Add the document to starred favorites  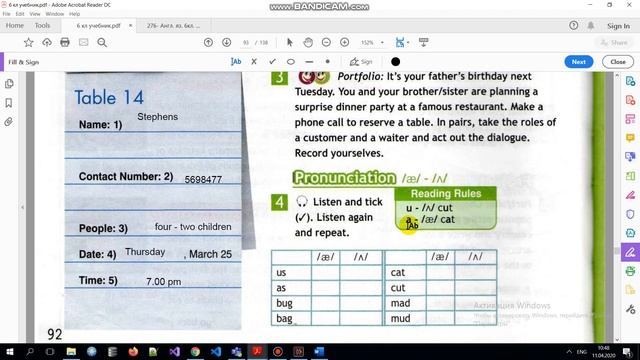(28, 42)
